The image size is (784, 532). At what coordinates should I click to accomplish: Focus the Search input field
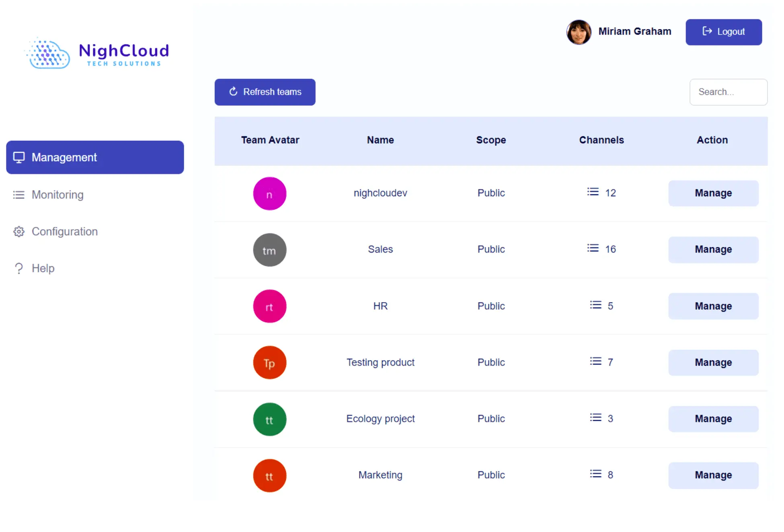[x=728, y=92]
